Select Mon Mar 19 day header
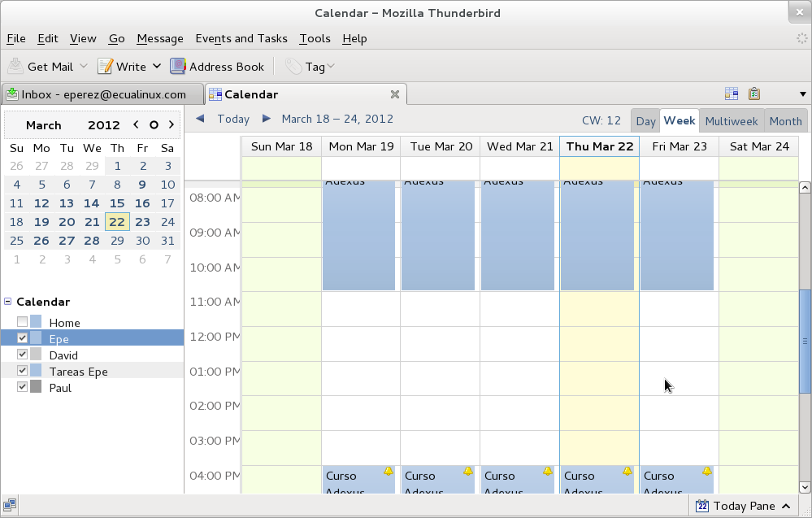The image size is (812, 518). coord(361,146)
